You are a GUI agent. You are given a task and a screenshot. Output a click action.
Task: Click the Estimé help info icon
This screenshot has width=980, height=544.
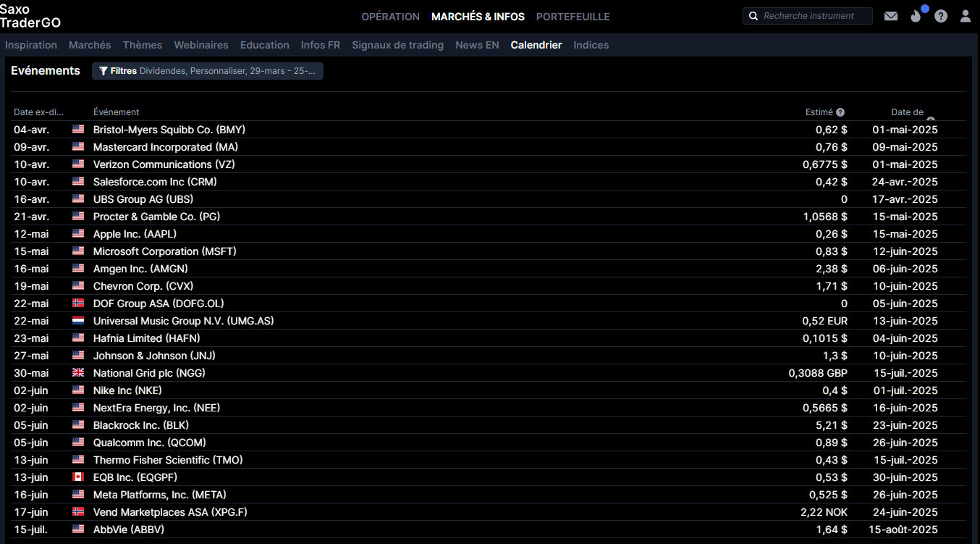pyautogui.click(x=840, y=112)
